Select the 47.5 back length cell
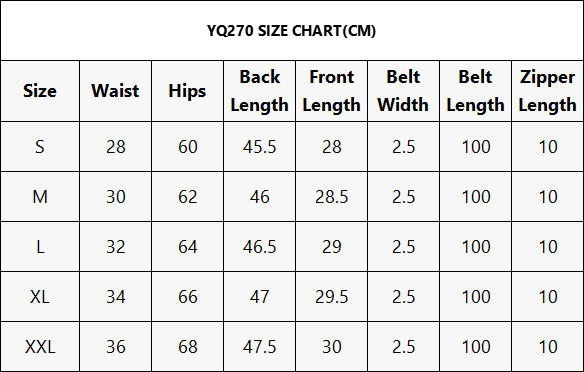 point(260,347)
